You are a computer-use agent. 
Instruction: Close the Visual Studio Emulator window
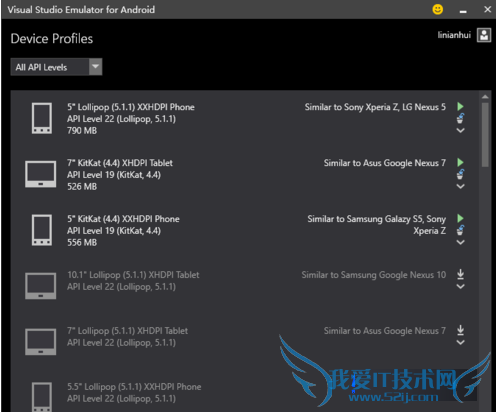[x=487, y=9]
